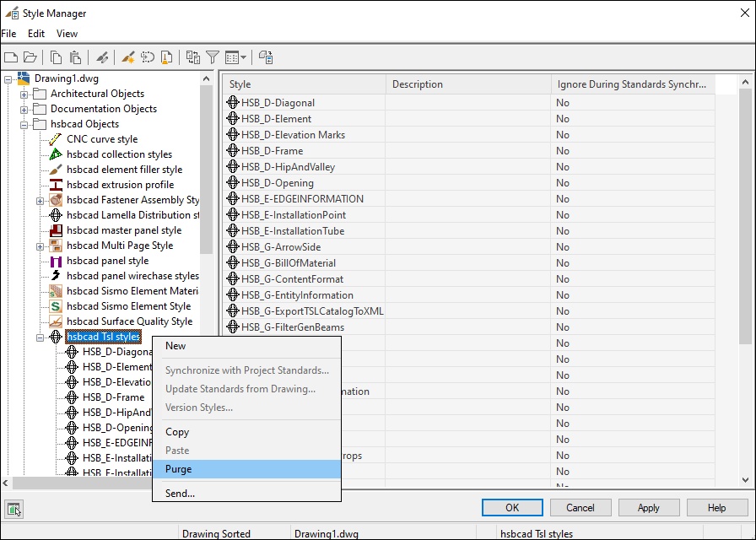The image size is (756, 540).
Task: Select hsbcad extrusion profile node
Action: 120,185
